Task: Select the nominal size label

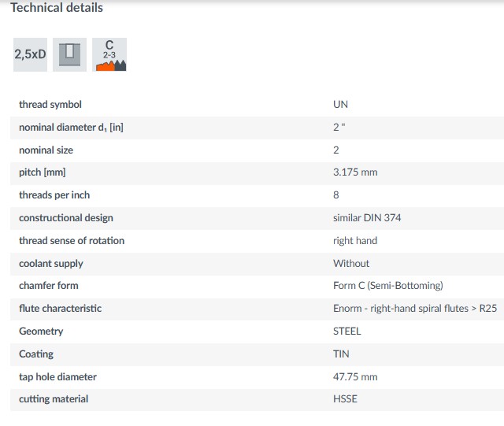Action: 46,150
